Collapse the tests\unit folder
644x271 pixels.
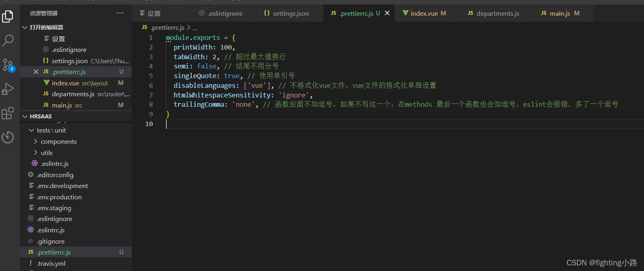(31, 130)
